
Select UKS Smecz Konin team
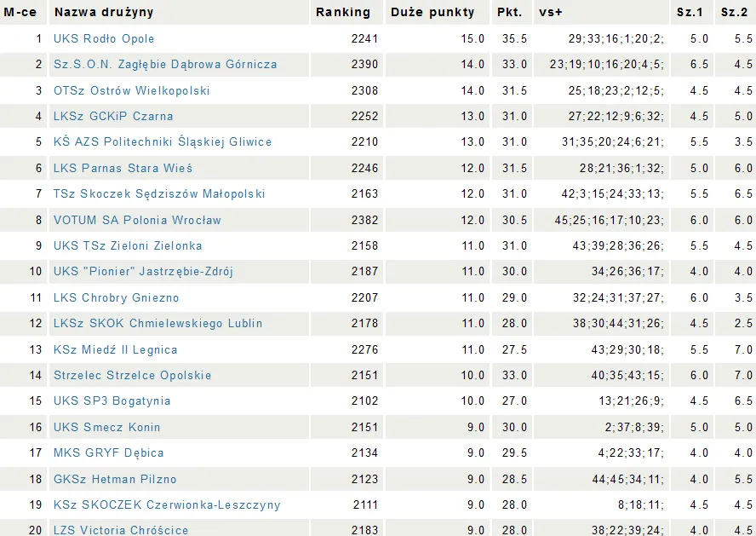tap(106, 427)
